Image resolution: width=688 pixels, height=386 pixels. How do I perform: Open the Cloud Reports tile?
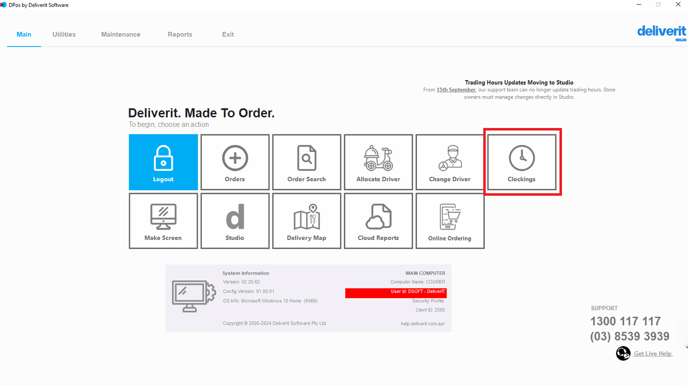click(378, 221)
